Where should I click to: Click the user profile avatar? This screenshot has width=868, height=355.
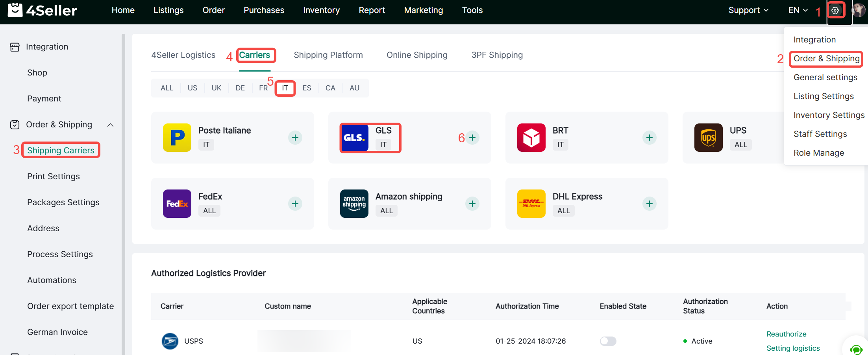coord(859,10)
